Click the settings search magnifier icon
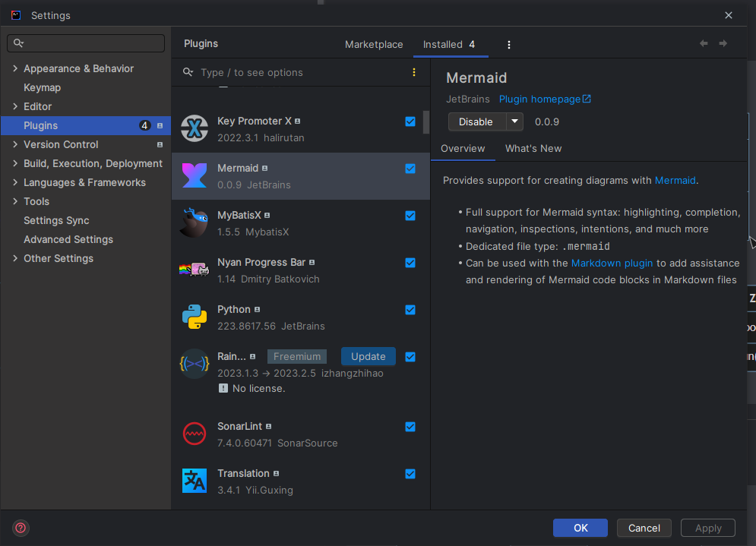Screen dimensions: 756x546 point(18,43)
